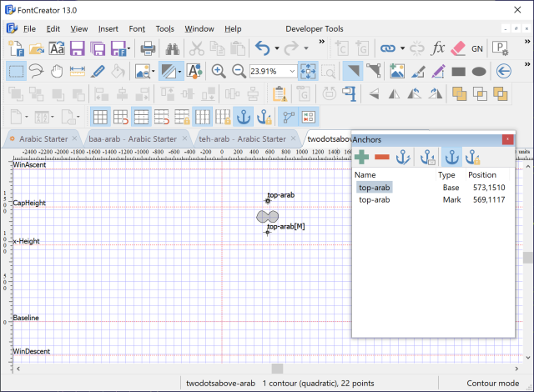Click the horizontal scrollbar thumb
Viewport: 534px width, 392px height.
click(278, 369)
